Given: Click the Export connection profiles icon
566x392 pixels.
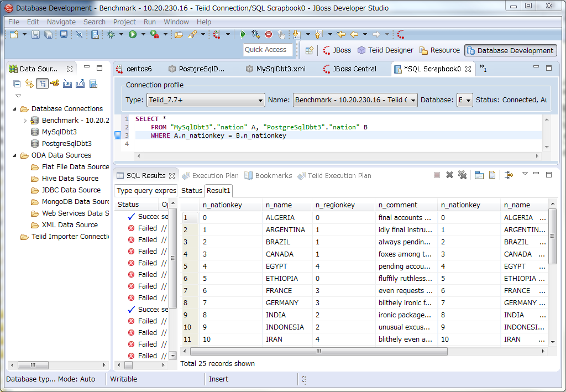Looking at the screenshot, I should pos(80,83).
